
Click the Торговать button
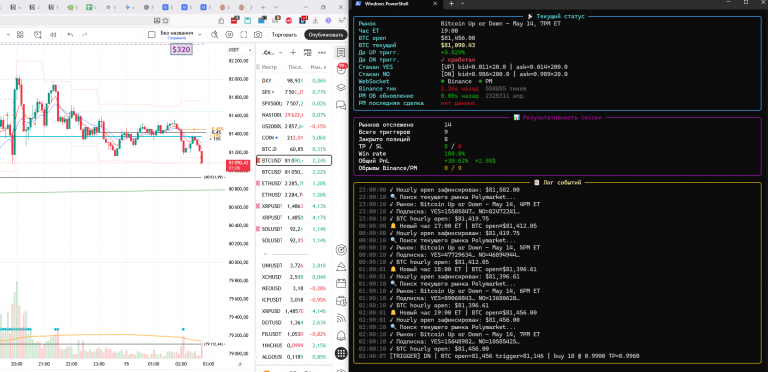284,35
